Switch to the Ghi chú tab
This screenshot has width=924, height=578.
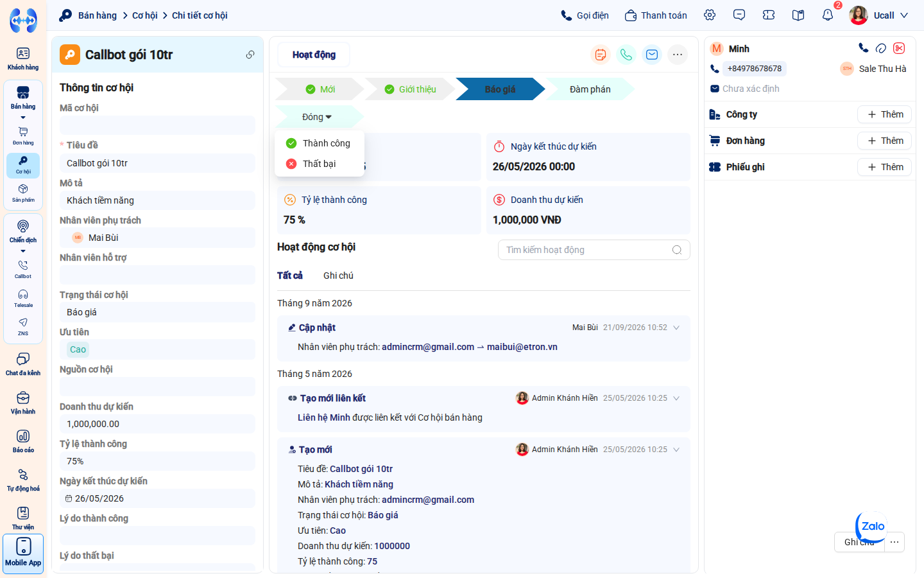[338, 276]
